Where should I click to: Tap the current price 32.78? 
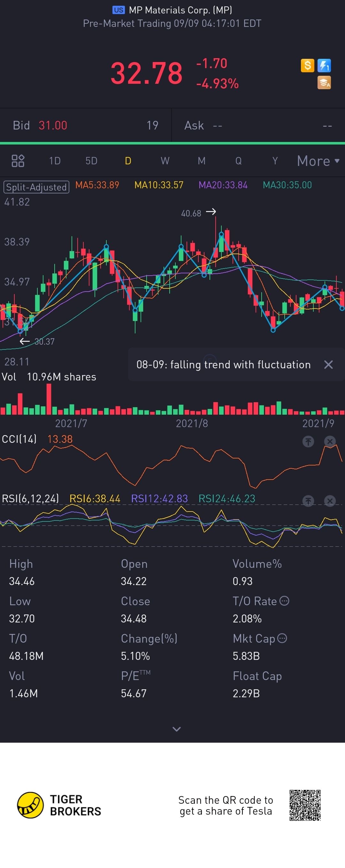(x=146, y=73)
